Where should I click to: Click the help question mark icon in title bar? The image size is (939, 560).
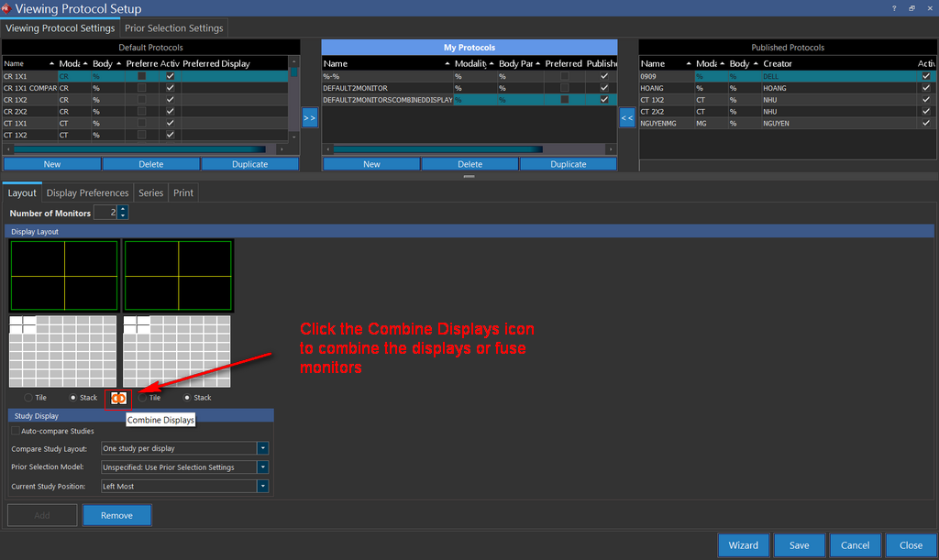(x=894, y=8)
